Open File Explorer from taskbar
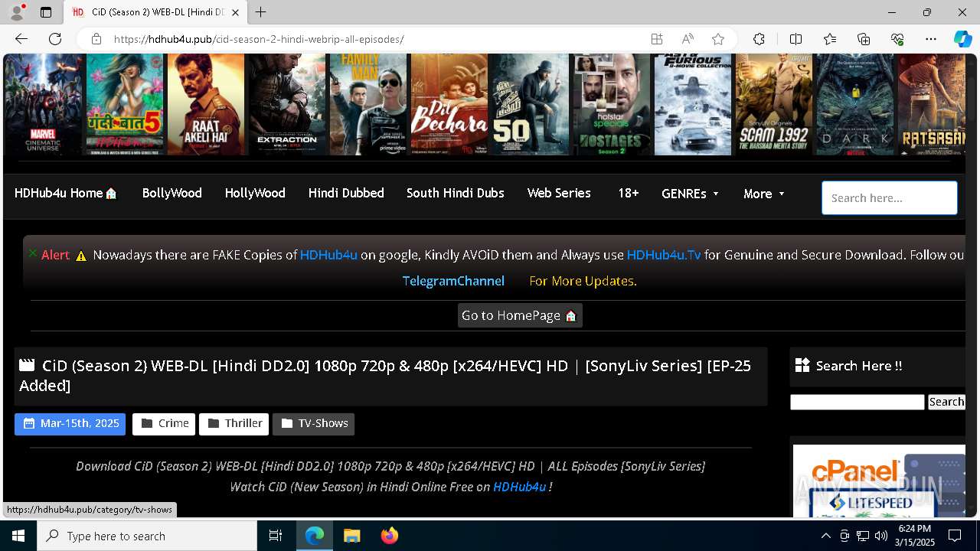The image size is (980, 551). coord(351,536)
